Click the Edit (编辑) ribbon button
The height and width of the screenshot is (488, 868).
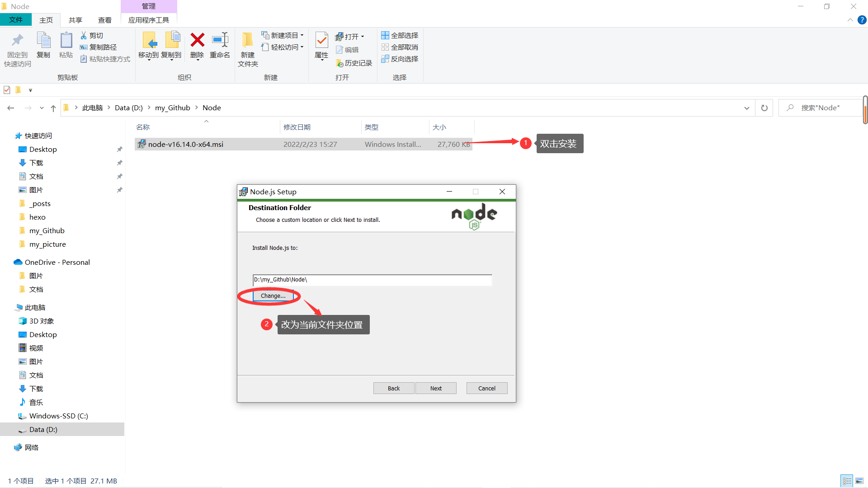(x=347, y=50)
